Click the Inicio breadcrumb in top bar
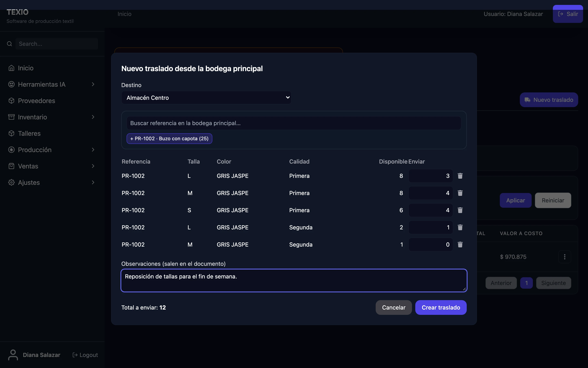 [x=124, y=14]
